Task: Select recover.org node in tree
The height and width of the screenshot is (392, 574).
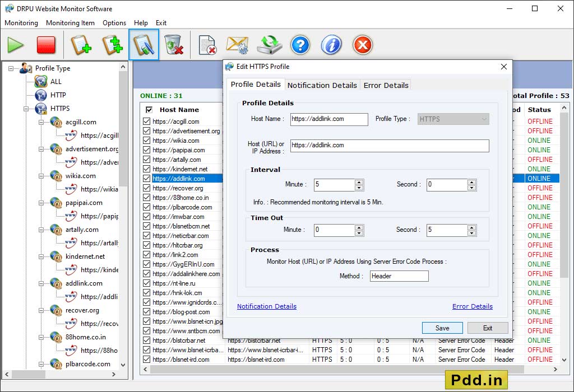Action: point(82,310)
